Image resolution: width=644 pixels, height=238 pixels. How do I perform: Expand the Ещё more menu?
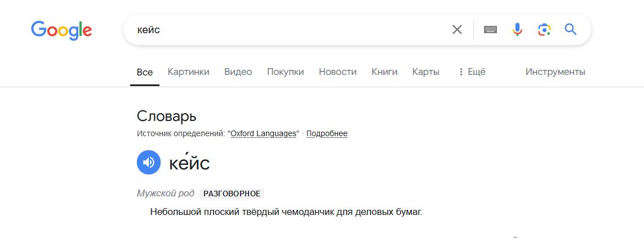point(476,72)
